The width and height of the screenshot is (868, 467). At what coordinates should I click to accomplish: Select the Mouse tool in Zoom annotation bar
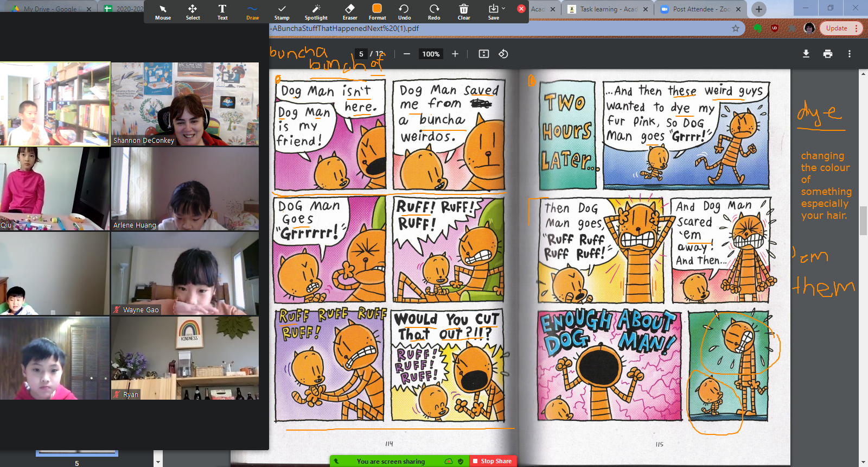click(x=163, y=12)
